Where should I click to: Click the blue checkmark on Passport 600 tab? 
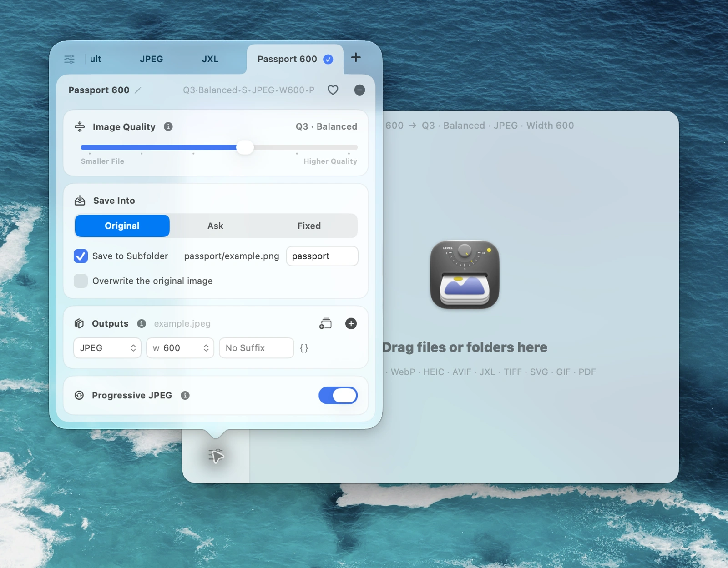(328, 59)
